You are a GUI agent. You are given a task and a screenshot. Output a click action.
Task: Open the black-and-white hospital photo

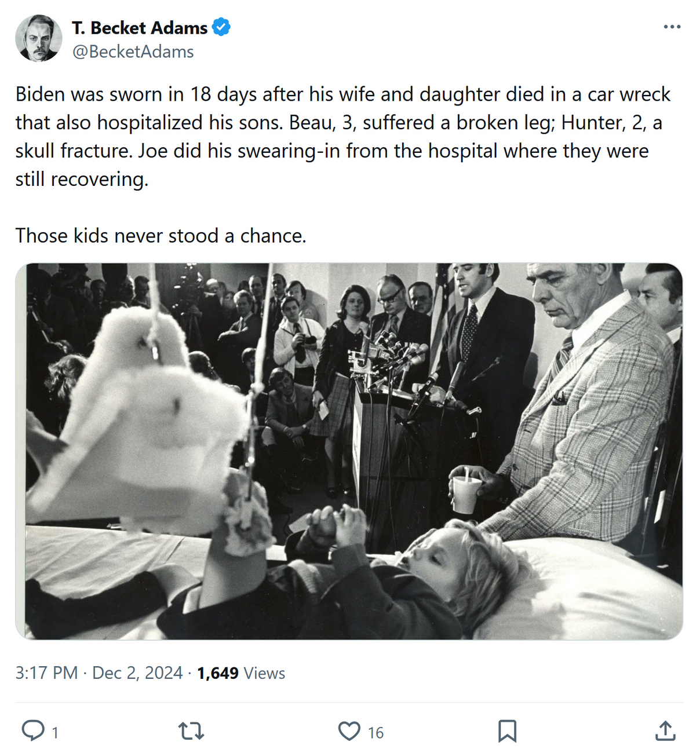click(349, 451)
